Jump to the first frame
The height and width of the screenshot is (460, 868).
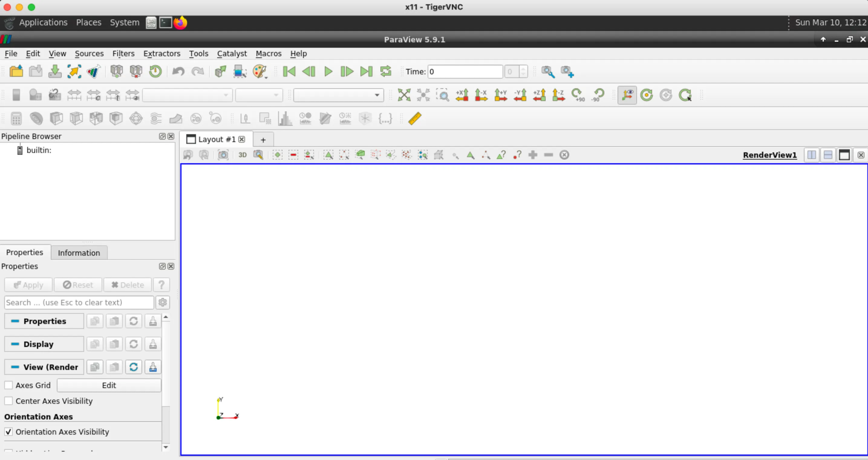[x=289, y=71]
